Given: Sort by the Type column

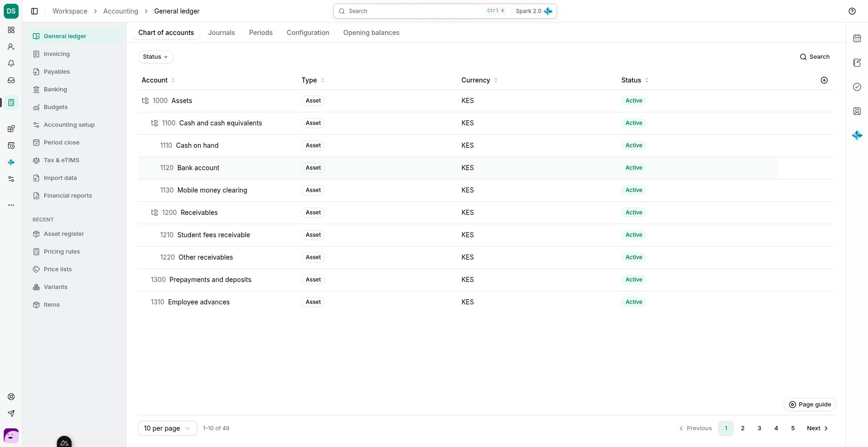Looking at the screenshot, I should (313, 80).
